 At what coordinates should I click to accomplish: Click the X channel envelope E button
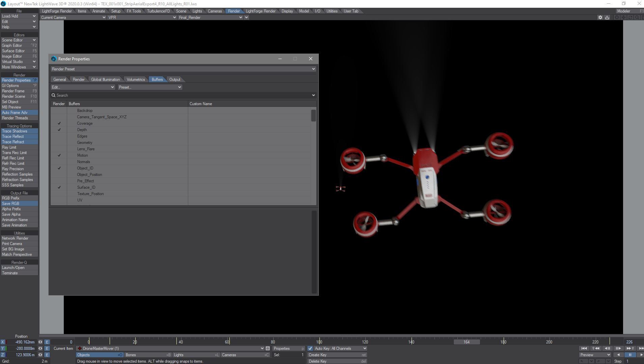click(x=47, y=342)
